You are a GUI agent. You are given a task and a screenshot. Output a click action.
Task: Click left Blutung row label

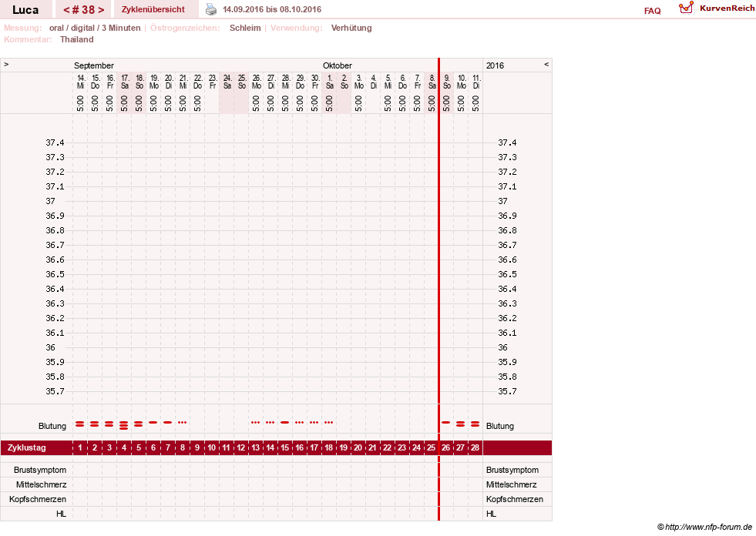[x=52, y=426]
